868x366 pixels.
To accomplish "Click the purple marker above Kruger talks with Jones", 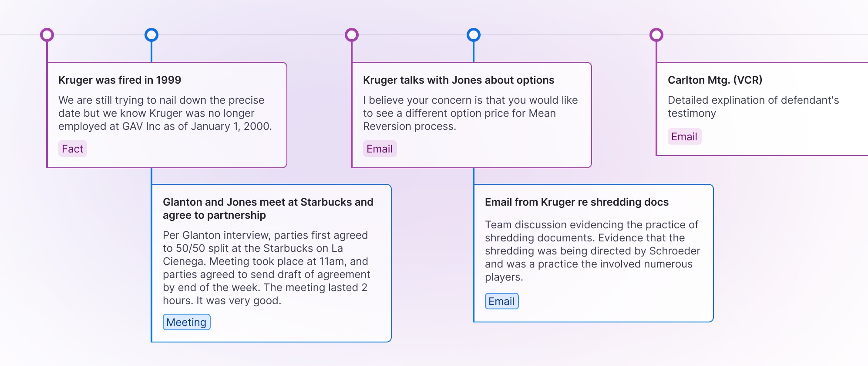I will pyautogui.click(x=352, y=35).
